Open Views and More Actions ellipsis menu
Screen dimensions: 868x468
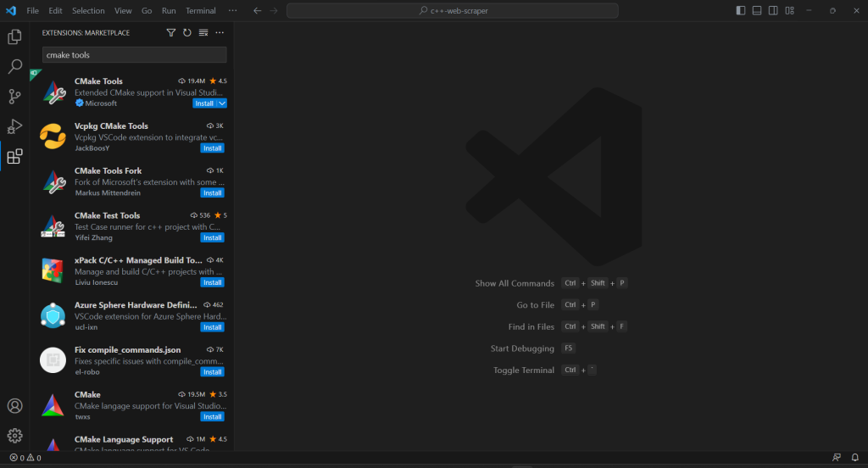(220, 33)
